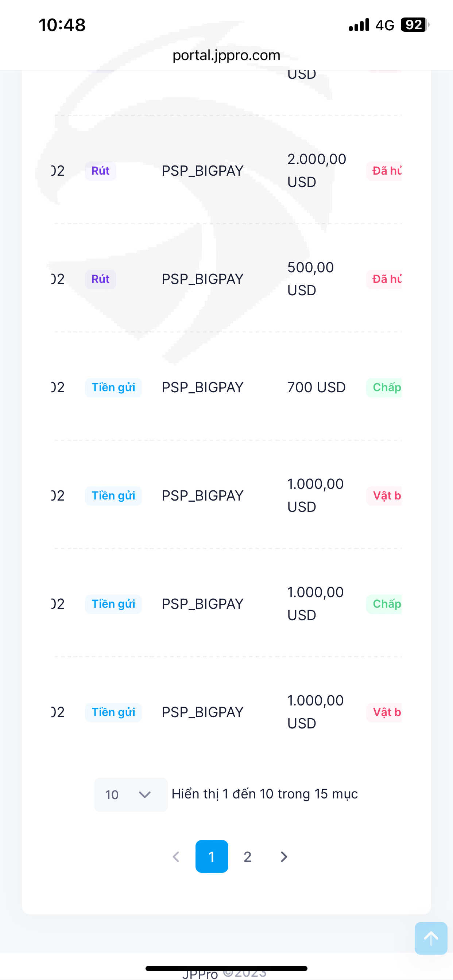Go to next page with right chevron
This screenshot has height=980, width=453.
[284, 857]
